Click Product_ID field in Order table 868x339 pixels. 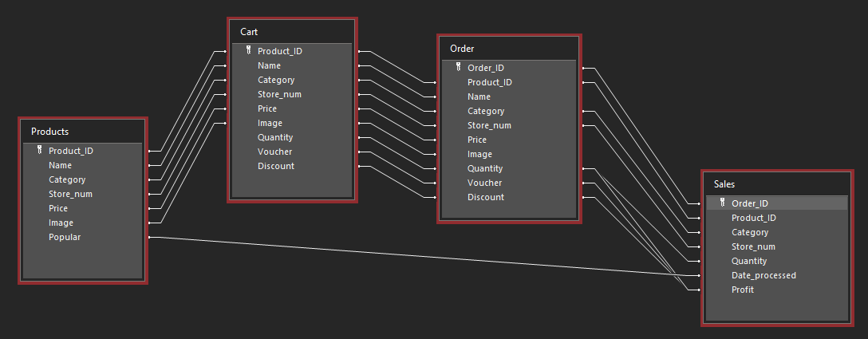(x=489, y=82)
